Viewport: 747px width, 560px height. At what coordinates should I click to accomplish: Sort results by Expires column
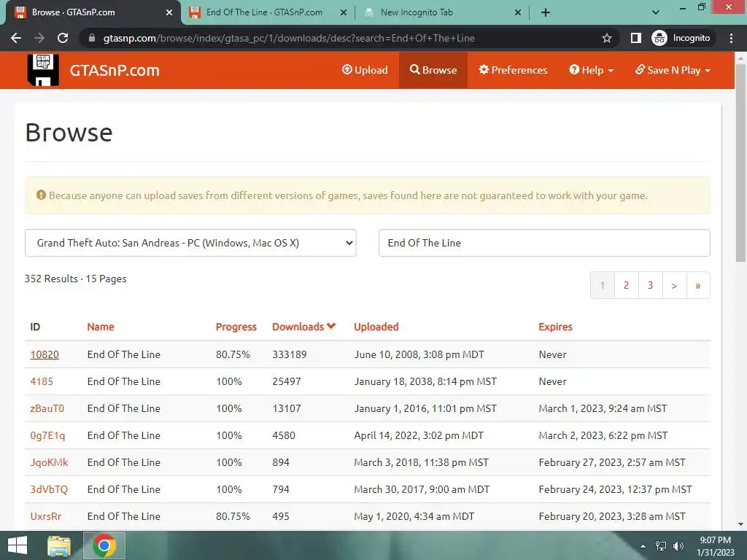(x=555, y=327)
